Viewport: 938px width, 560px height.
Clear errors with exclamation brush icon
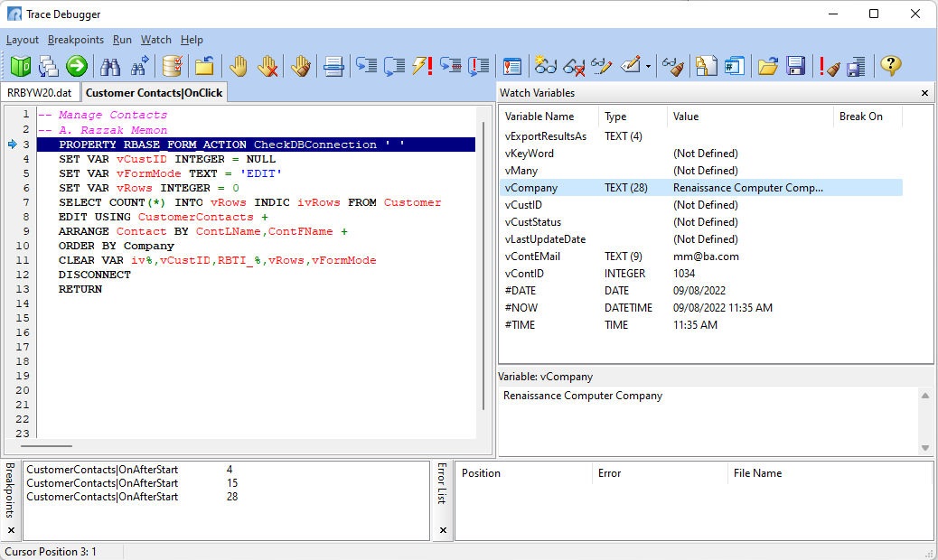click(x=830, y=66)
